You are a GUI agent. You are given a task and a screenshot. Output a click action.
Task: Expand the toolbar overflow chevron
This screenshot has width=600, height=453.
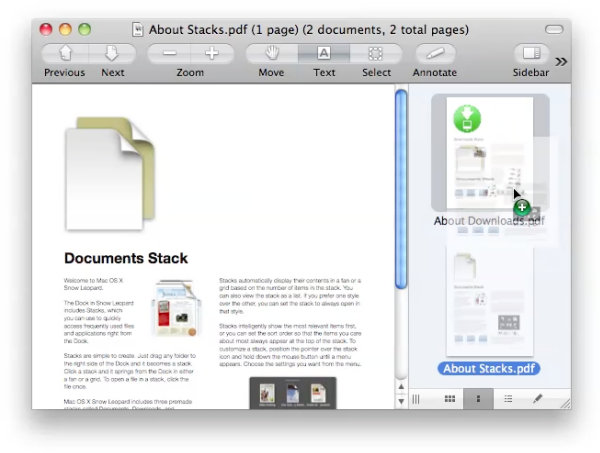pos(561,61)
